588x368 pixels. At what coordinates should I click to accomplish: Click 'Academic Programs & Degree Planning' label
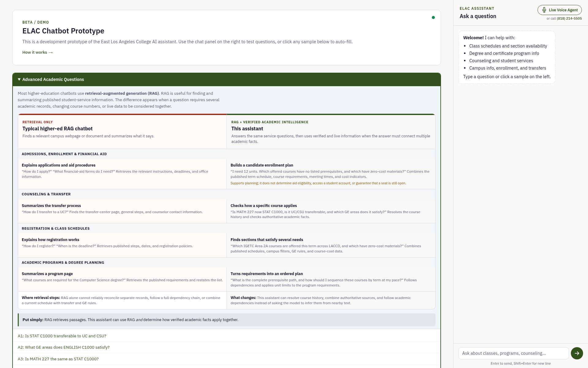coord(63,263)
